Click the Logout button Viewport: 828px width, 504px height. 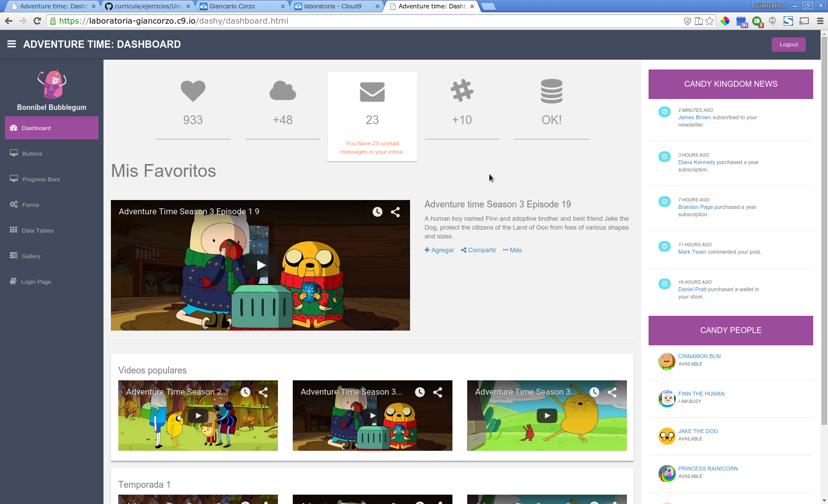(789, 44)
